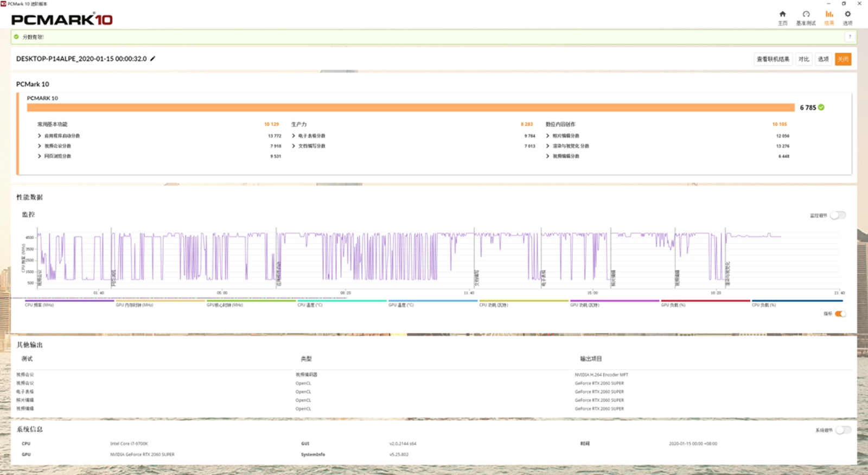The image size is (868, 475).
Task: Turn off the 指标 markers switch
Action: coord(840,314)
